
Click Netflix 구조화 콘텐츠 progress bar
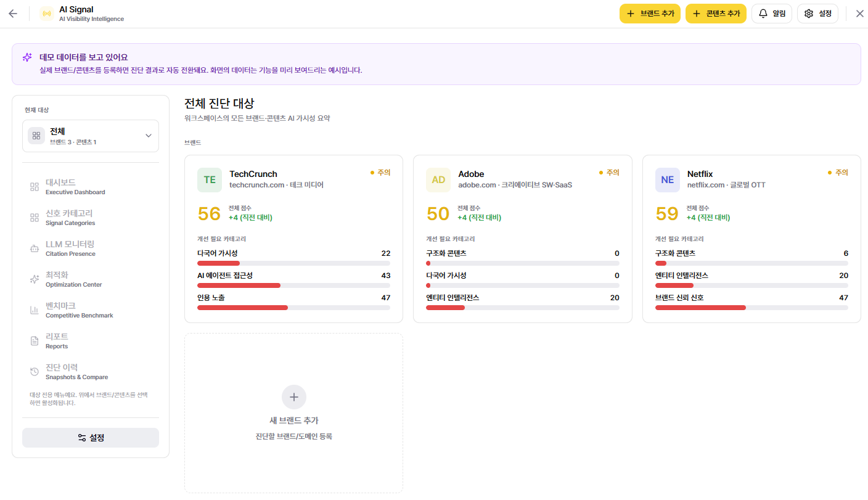click(x=751, y=263)
